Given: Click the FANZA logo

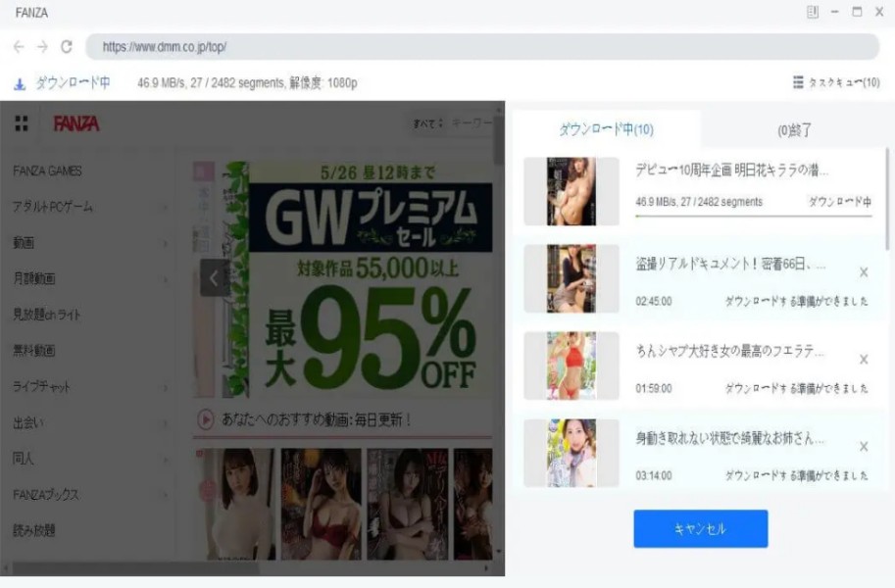Looking at the screenshot, I should (x=75, y=123).
